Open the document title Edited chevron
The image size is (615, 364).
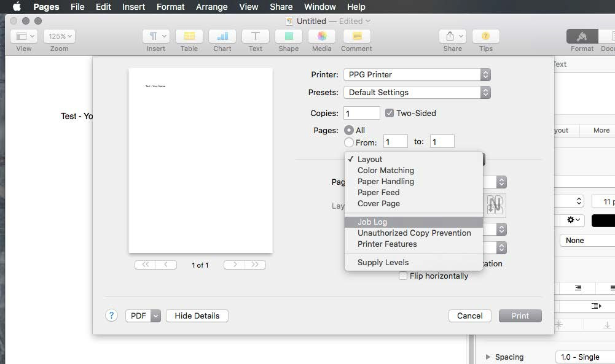click(368, 21)
